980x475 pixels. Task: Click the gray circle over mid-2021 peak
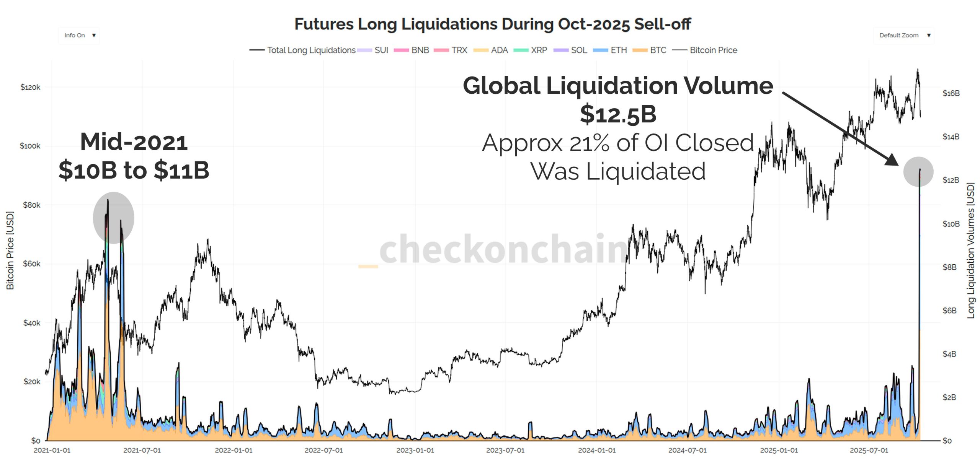coord(113,218)
